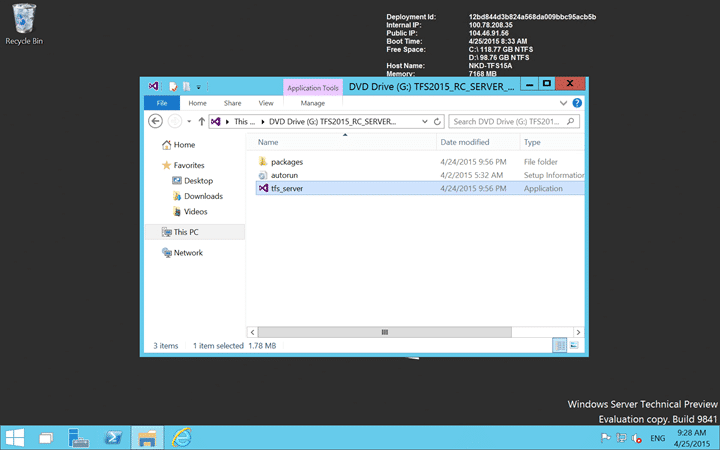Screen dimensions: 720x450
Task: Open the File menu tab
Action: point(162,103)
